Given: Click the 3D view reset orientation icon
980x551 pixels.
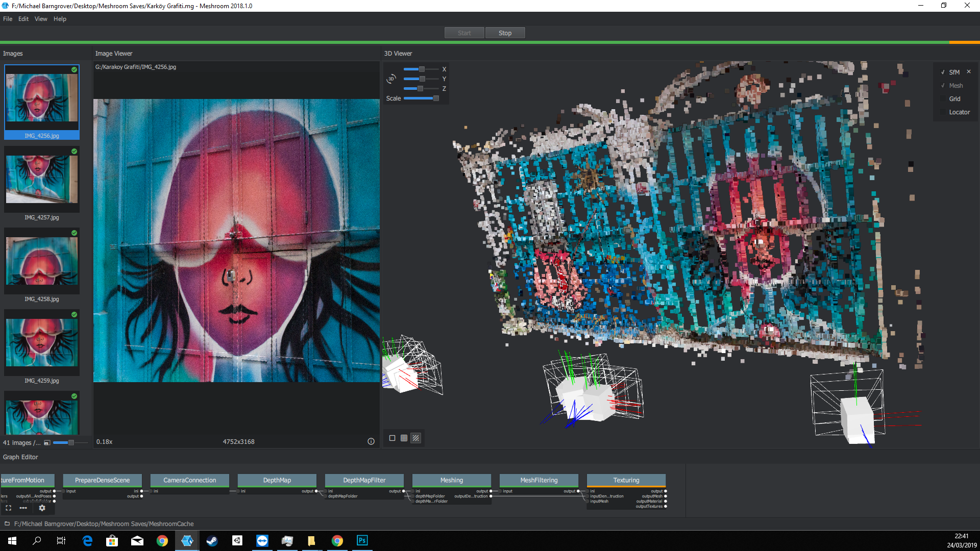Looking at the screenshot, I should coord(391,78).
